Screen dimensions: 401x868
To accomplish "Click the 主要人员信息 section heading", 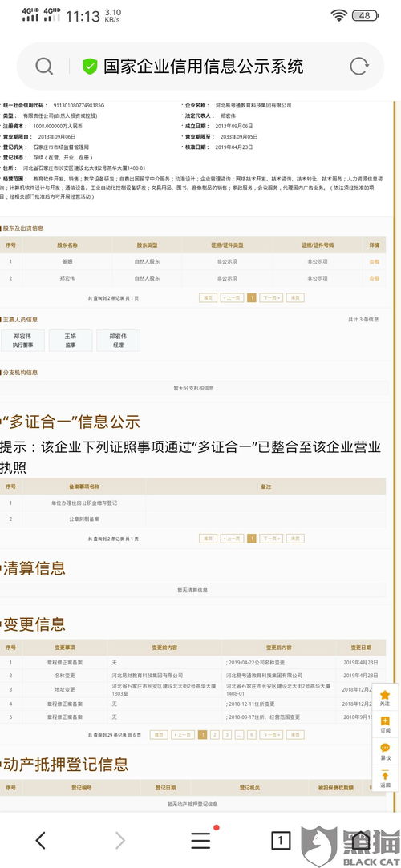I will (20, 320).
